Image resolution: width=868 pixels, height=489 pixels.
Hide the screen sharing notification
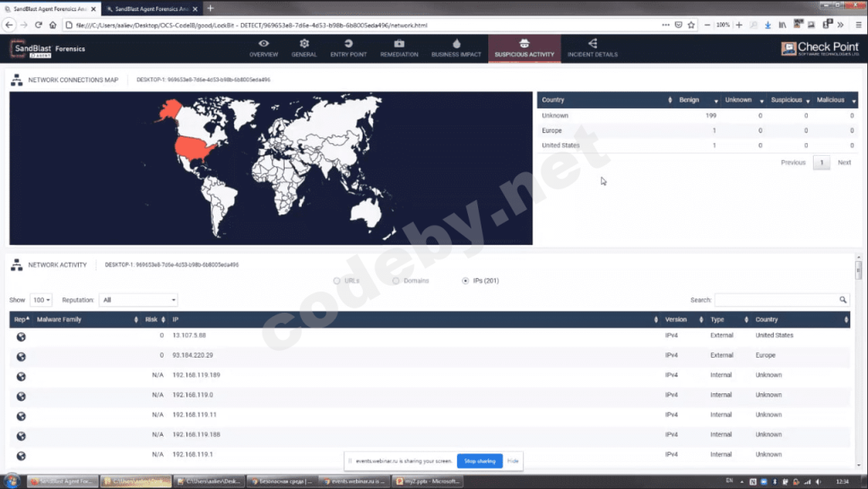[513, 461]
